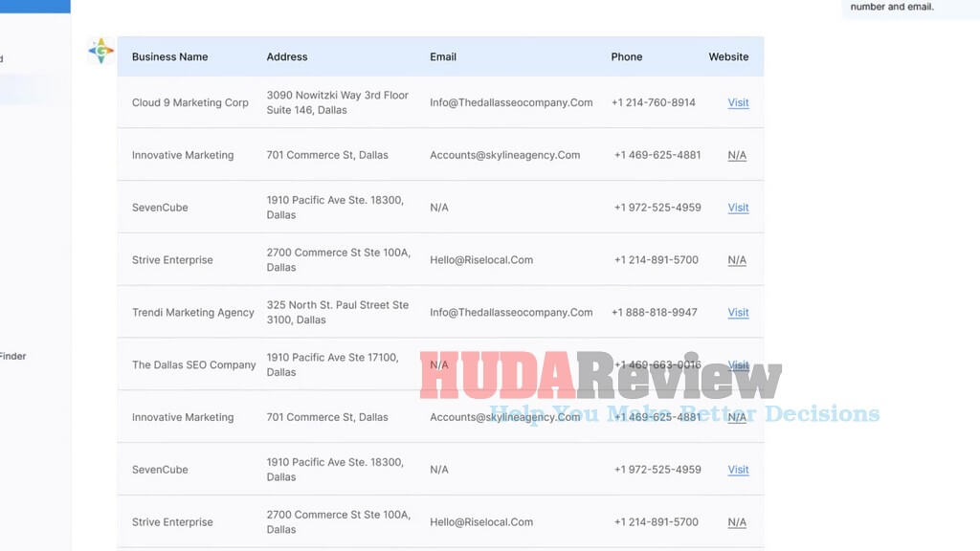Select the Cloud 9 Marketing Corp name
Viewport: 980px width, 551px height.
(x=190, y=102)
